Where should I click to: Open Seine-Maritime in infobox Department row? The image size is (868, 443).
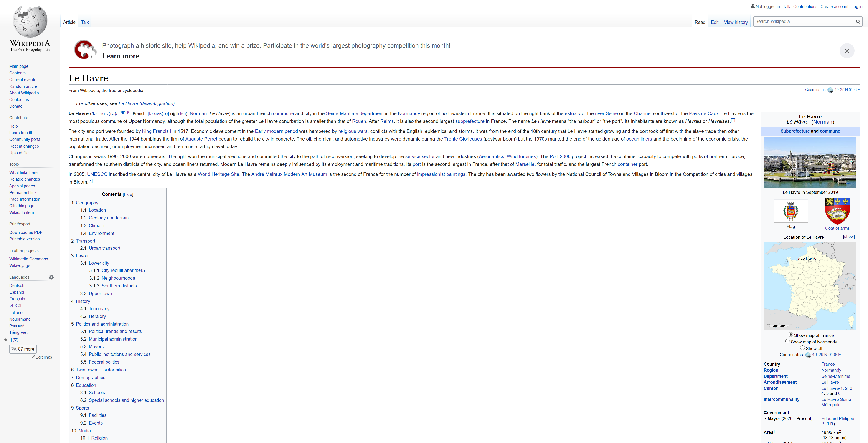pos(836,376)
